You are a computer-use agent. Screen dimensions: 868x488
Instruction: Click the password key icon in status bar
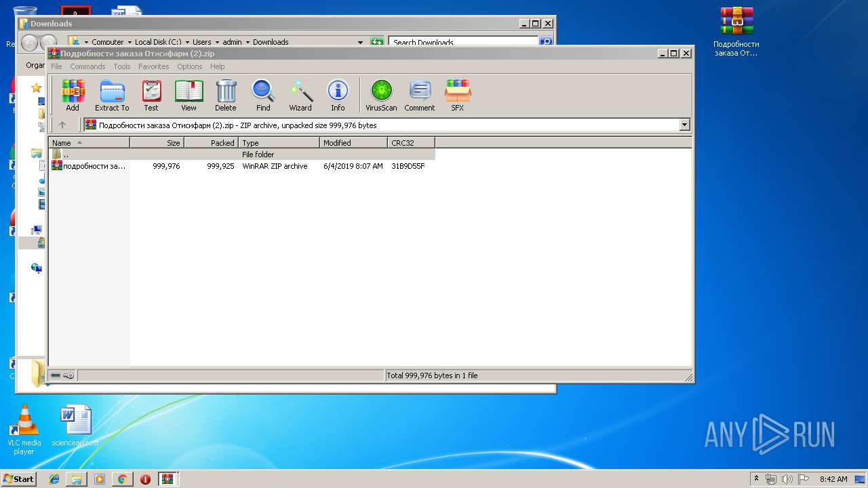tap(68, 375)
